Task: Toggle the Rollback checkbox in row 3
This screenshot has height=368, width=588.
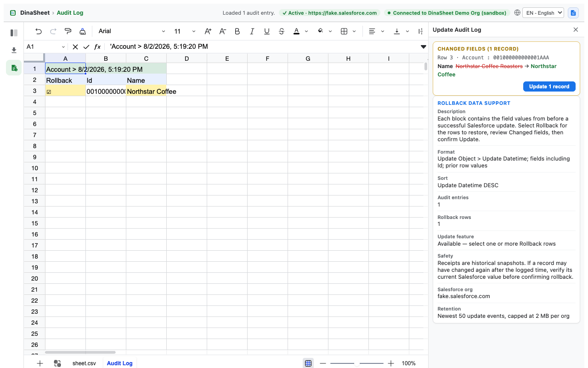Action: (x=49, y=92)
